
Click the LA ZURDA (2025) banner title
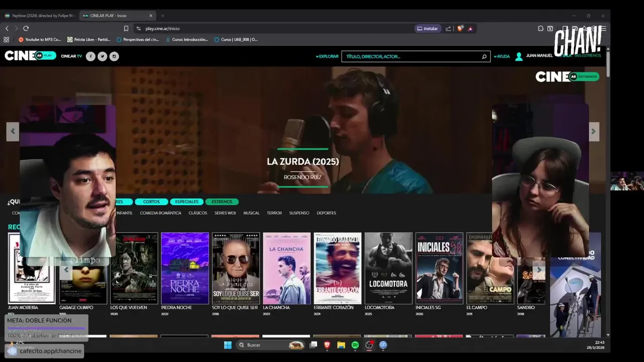[303, 162]
